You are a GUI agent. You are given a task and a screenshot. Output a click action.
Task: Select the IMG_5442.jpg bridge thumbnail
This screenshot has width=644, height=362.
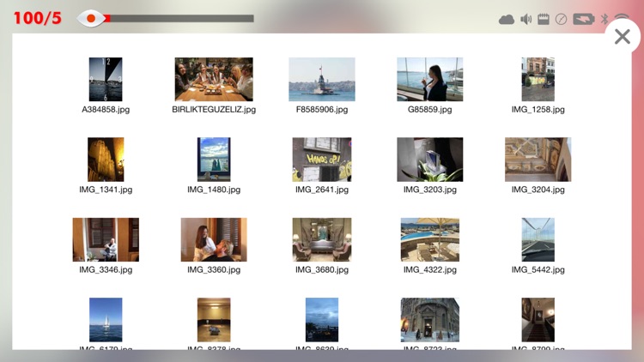(x=538, y=239)
